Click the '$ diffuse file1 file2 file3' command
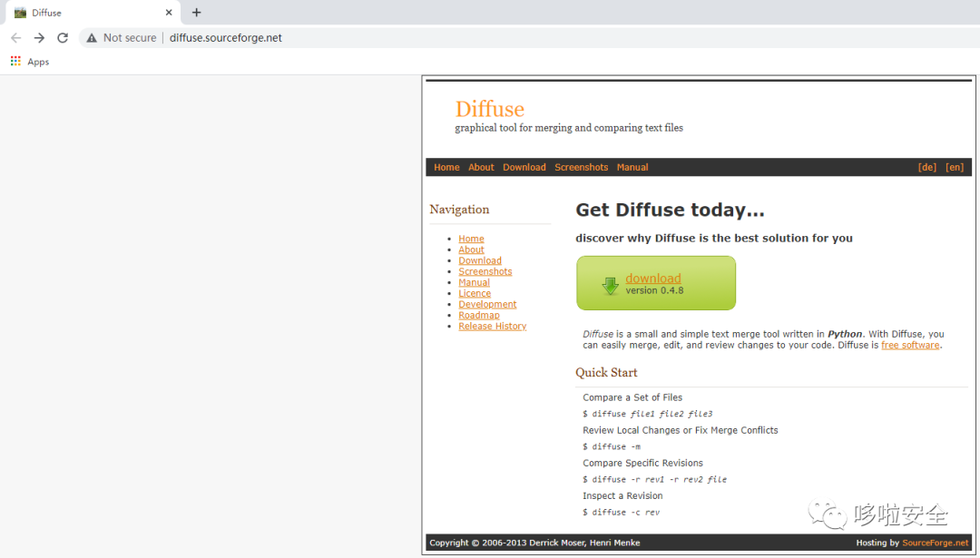The image size is (980, 558). point(648,414)
